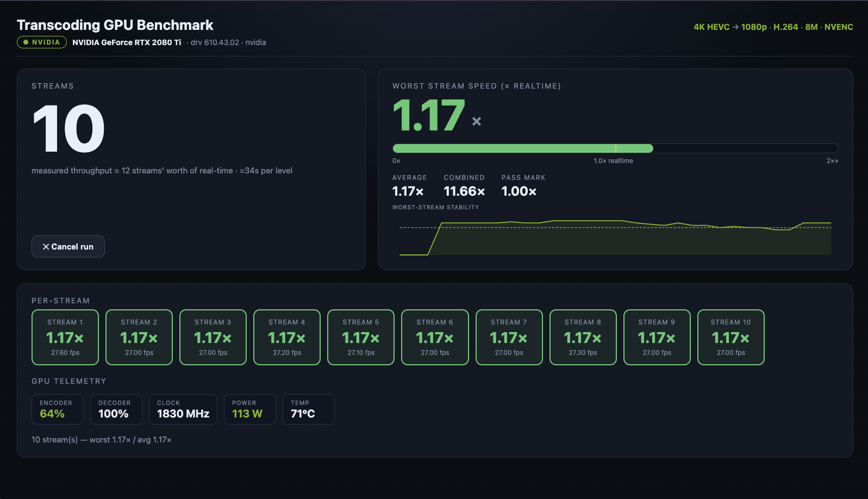868x499 pixels.
Task: Select the Stream 10 card
Action: [731, 337]
